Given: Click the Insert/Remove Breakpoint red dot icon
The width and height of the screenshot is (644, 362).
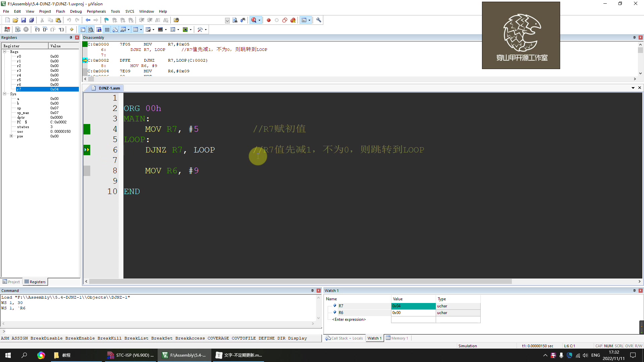Looking at the screenshot, I should [268, 20].
